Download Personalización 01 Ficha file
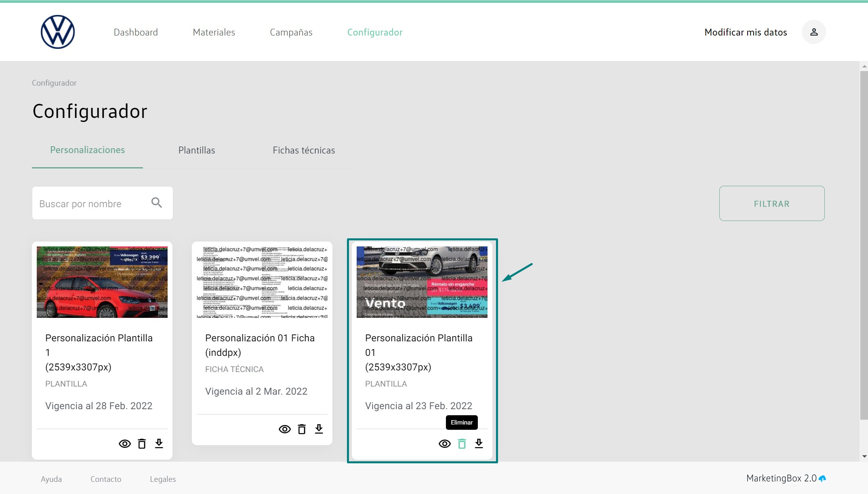The height and width of the screenshot is (494, 868). [x=319, y=429]
